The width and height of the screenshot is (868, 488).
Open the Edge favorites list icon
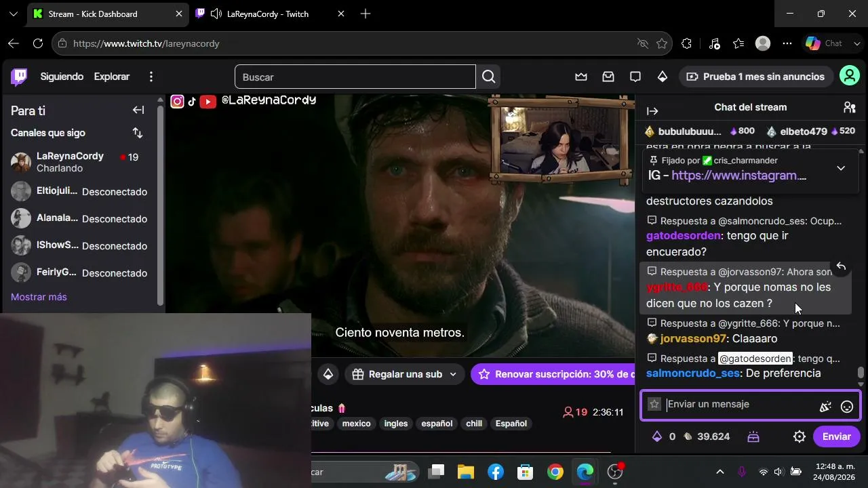(738, 43)
